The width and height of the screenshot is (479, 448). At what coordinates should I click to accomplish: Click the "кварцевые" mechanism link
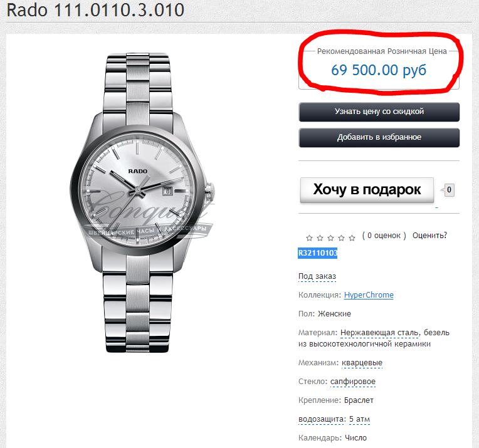pos(362,363)
